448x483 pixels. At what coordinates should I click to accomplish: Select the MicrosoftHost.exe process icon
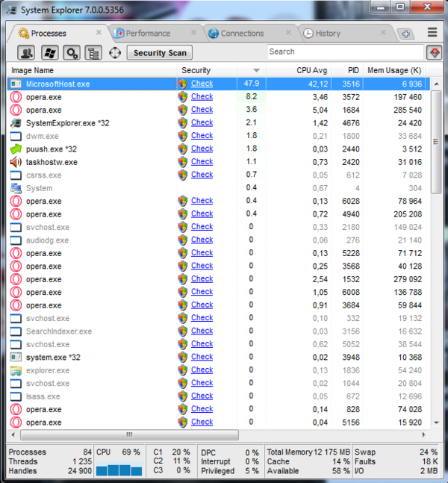[x=16, y=84]
